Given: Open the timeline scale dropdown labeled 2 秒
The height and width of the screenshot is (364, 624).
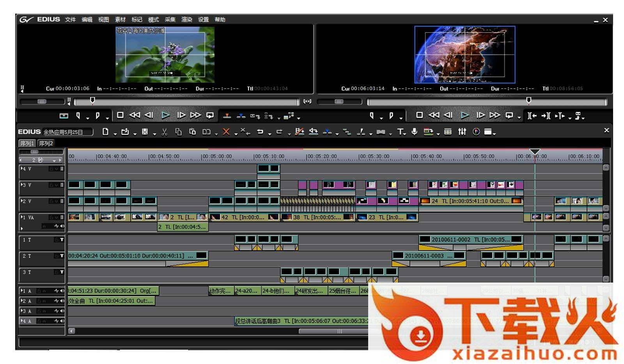Looking at the screenshot, I should (x=54, y=160).
